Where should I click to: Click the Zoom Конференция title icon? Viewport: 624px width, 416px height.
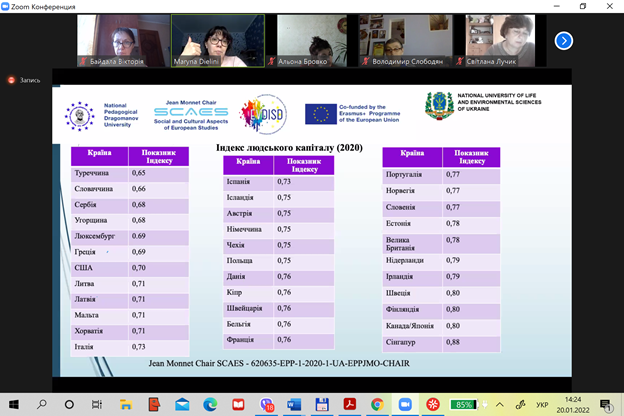coord(5,6)
